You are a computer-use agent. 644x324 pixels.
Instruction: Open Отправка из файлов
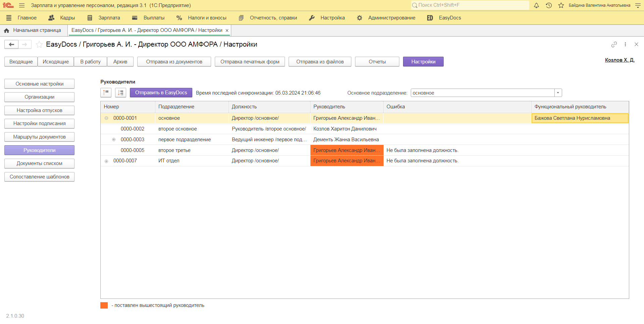(x=320, y=62)
